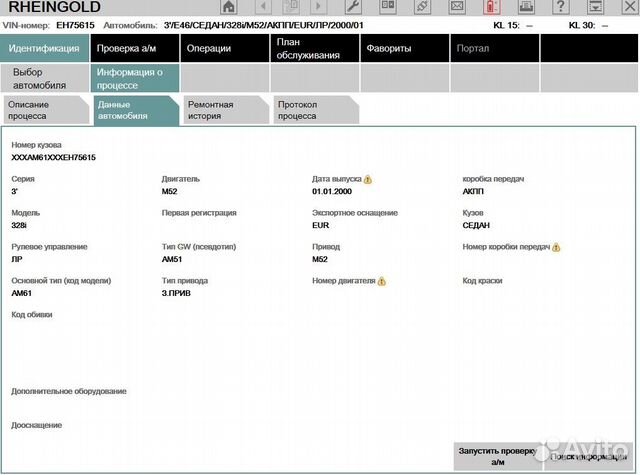Open the Портал tab

click(x=495, y=48)
